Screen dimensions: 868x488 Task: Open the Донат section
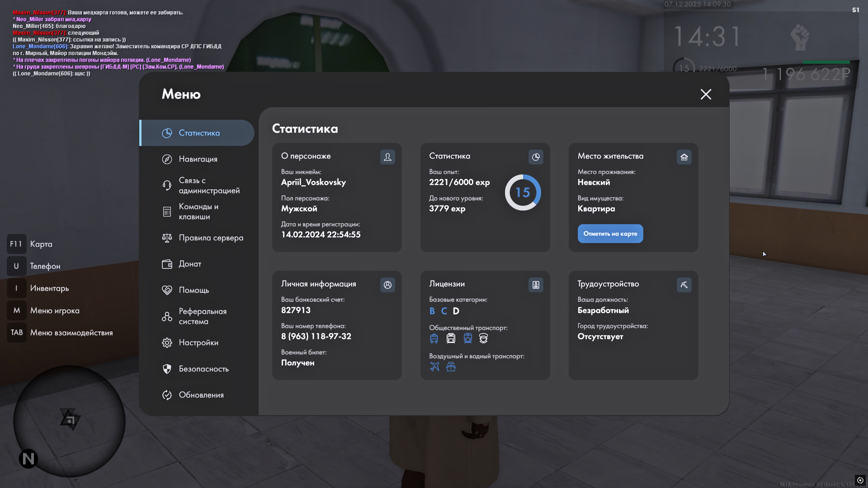[x=189, y=264]
